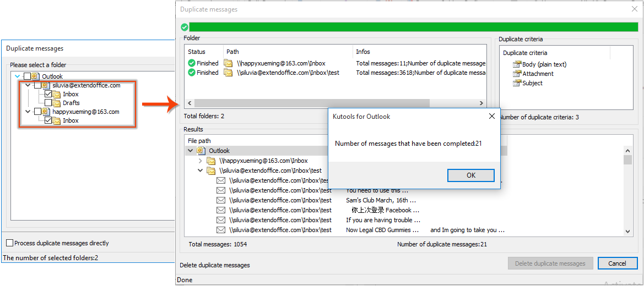Collapse siluvia@extendoffice.com account in folder tree
This screenshot has width=644, height=286.
28,85
